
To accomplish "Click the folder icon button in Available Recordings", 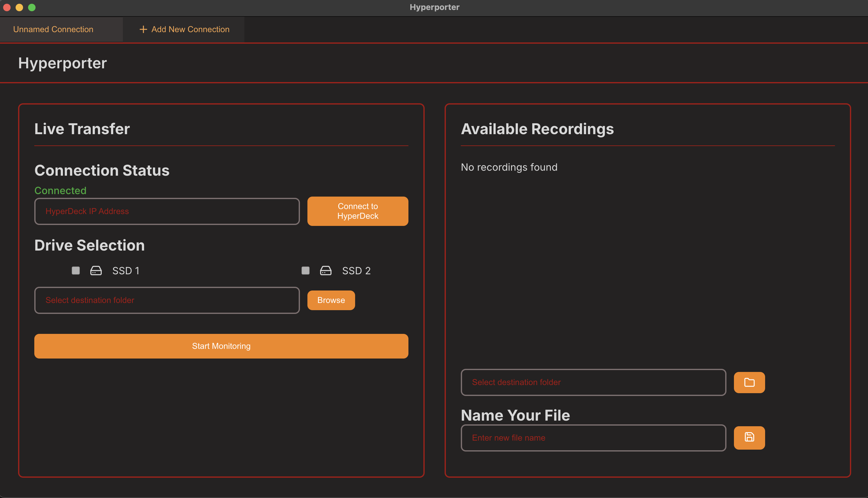I will coord(749,383).
